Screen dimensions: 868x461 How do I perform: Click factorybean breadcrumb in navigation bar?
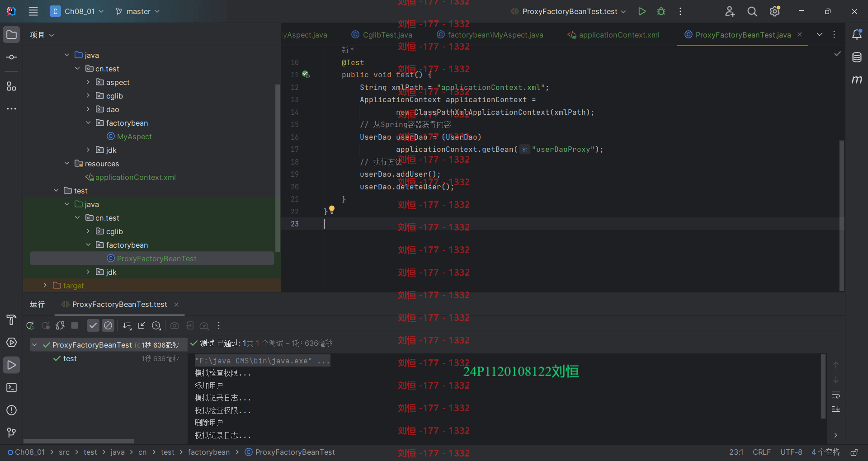[209, 452]
